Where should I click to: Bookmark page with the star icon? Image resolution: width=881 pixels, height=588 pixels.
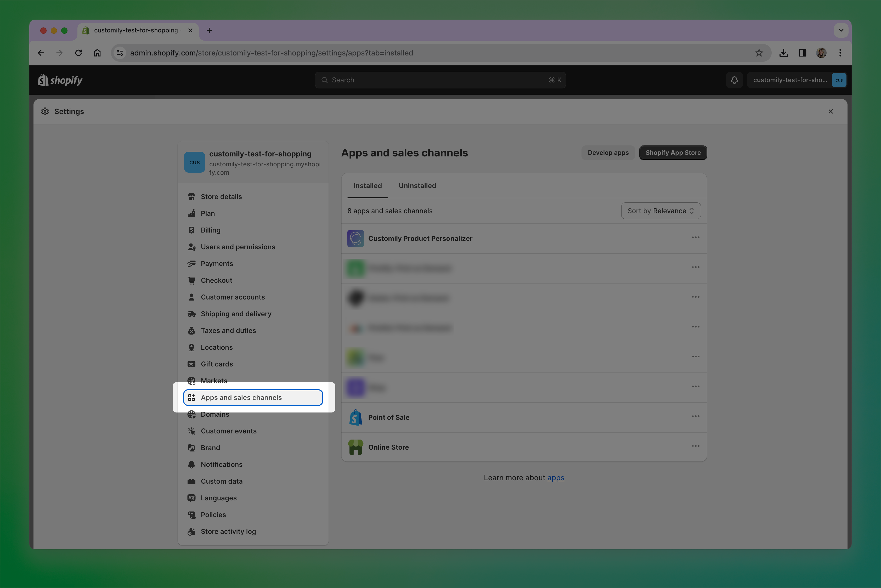point(759,53)
